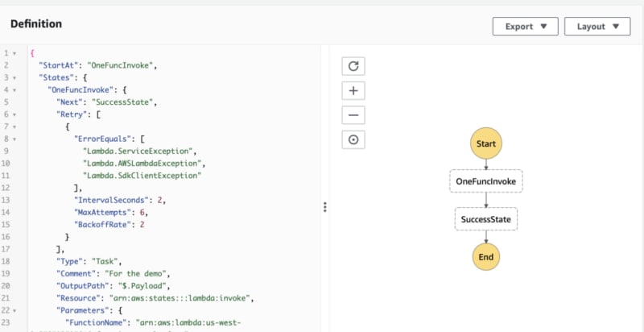Viewport: 644px width, 332px height.
Task: Open the Export dropdown
Action: click(526, 27)
